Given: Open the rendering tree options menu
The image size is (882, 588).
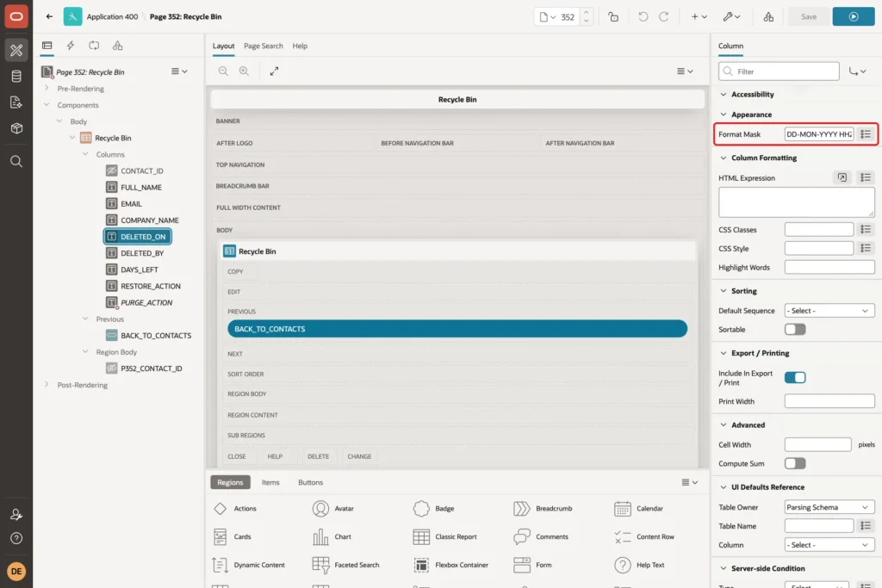Looking at the screenshot, I should (179, 71).
